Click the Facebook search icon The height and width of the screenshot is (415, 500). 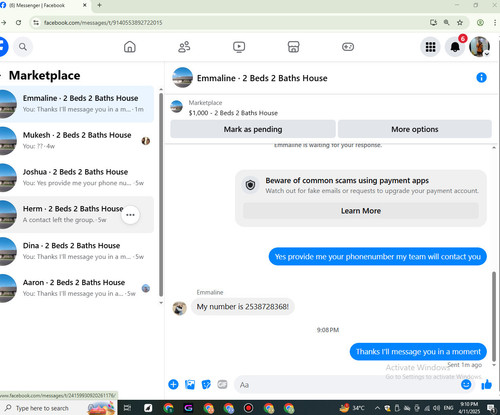coord(23,47)
